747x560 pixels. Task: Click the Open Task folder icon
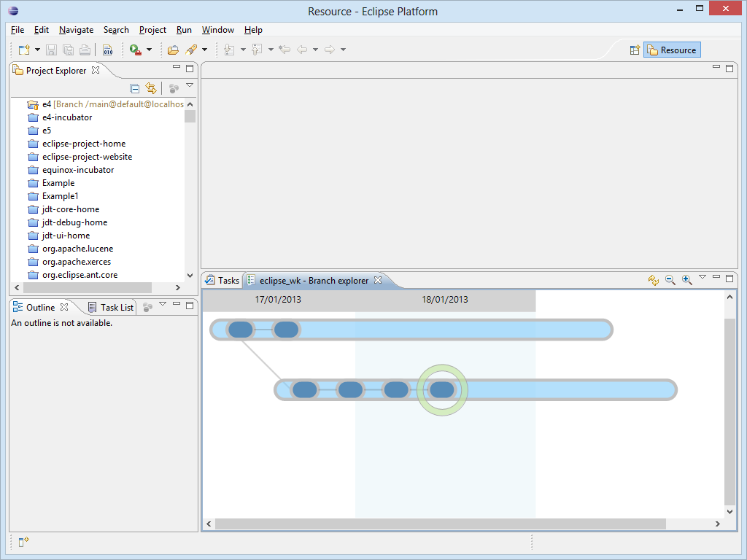(173, 50)
